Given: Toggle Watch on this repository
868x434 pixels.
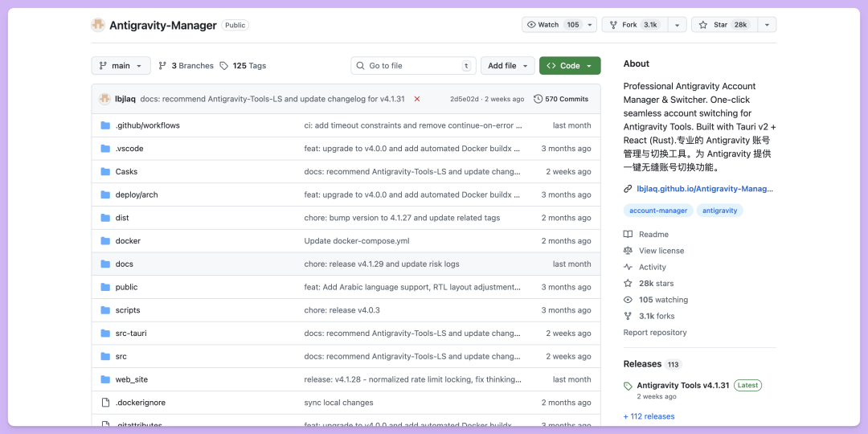Looking at the screenshot, I should click(552, 25).
